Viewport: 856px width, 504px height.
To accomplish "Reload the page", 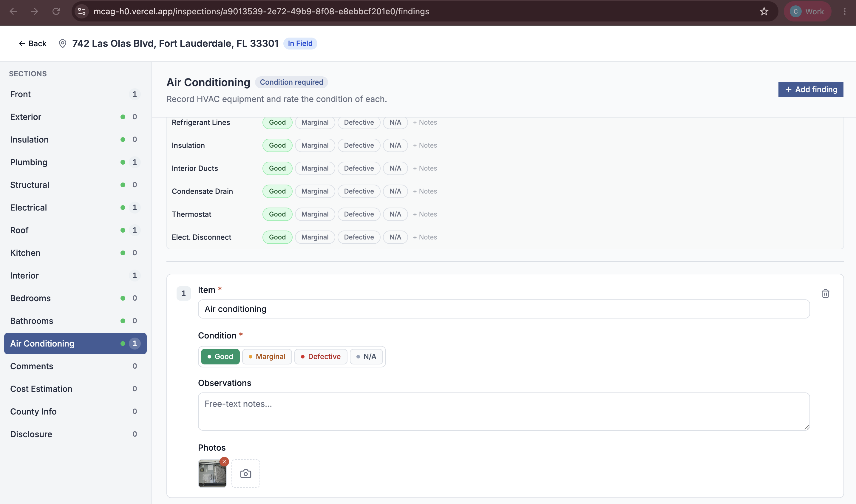I will (x=56, y=11).
